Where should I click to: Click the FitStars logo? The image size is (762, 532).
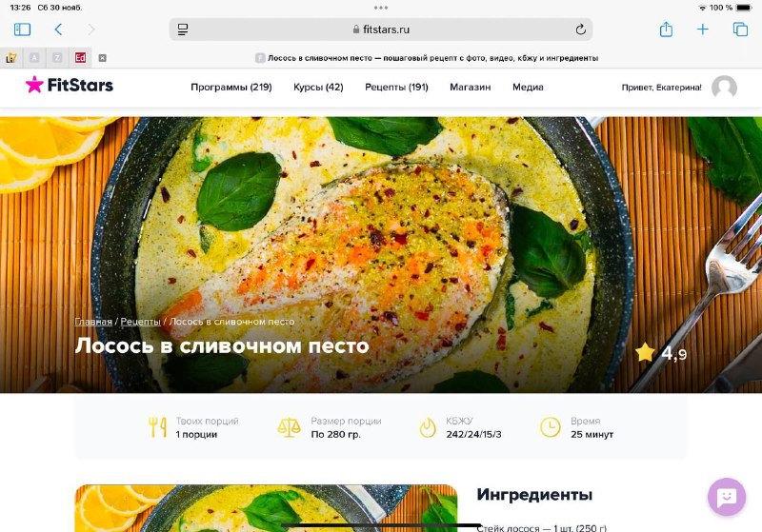[x=70, y=85]
